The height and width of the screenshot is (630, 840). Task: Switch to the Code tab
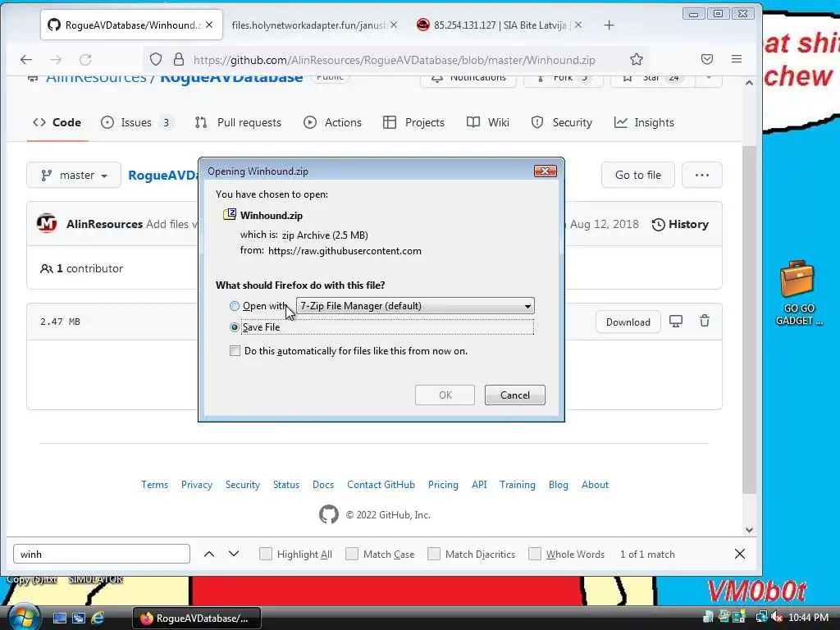[x=57, y=123]
